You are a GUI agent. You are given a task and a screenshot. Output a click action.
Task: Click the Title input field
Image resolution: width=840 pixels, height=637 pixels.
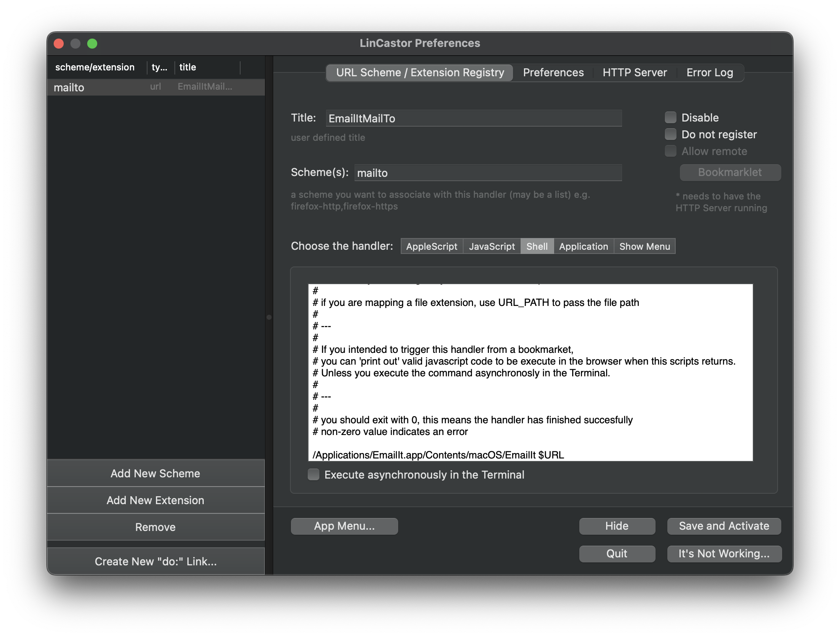coord(474,118)
